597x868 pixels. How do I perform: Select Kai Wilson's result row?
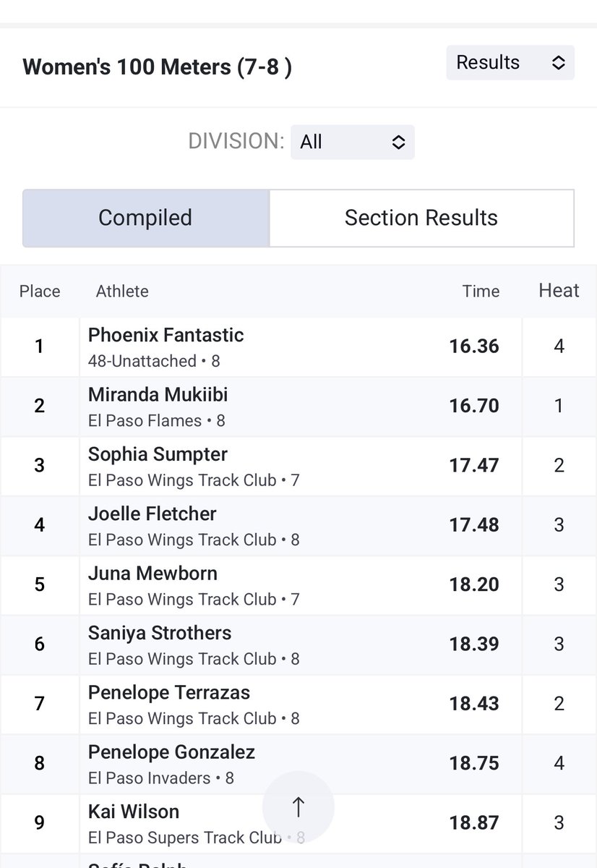pos(298,823)
